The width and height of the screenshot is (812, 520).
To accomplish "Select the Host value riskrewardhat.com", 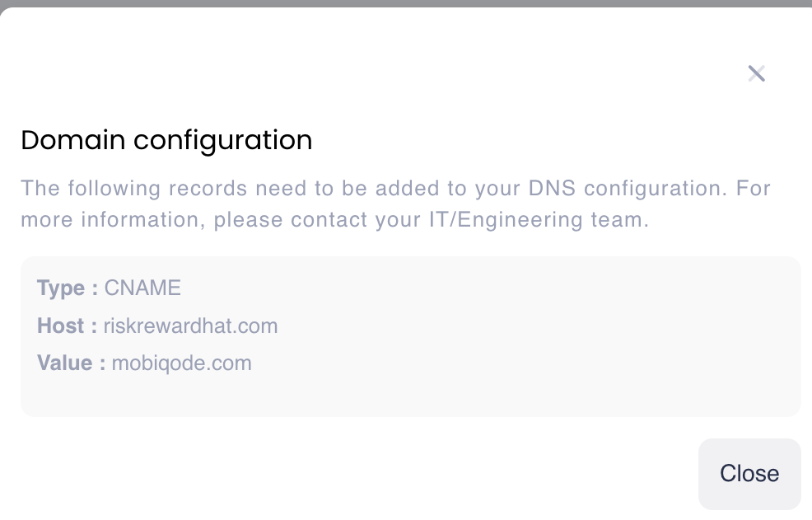I will tap(190, 326).
